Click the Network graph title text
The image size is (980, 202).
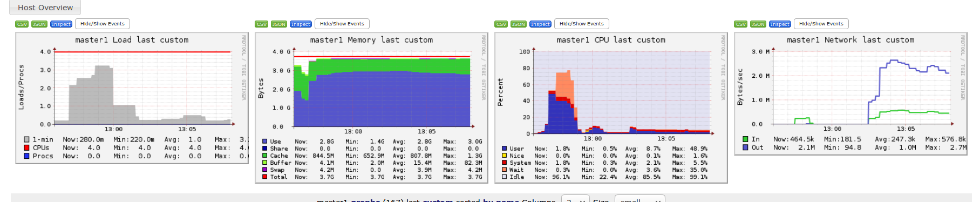point(850,40)
